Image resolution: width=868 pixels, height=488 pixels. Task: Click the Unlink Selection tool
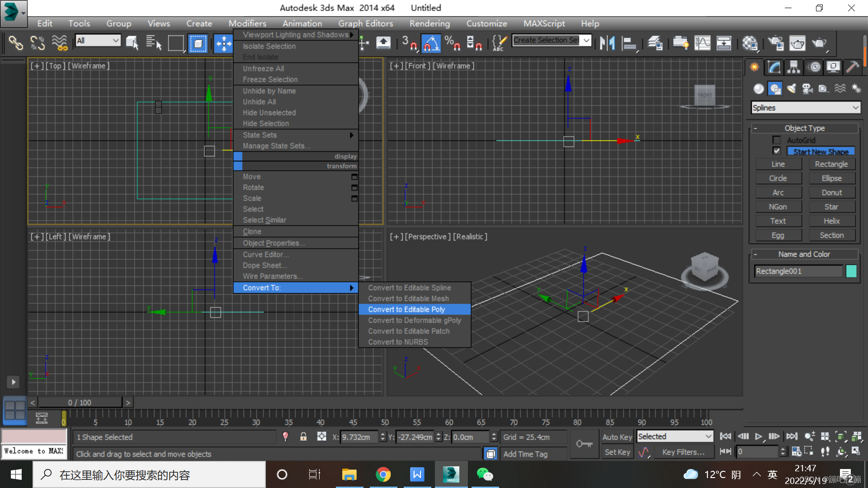(38, 43)
